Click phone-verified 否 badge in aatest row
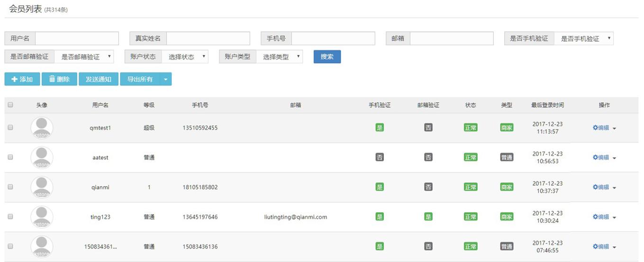Image resolution: width=644 pixels, height=262 pixels. point(380,157)
